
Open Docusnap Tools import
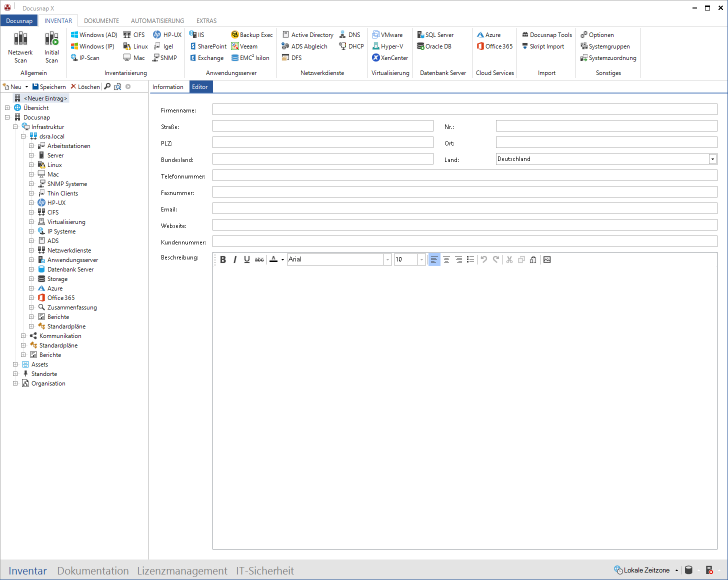(547, 35)
